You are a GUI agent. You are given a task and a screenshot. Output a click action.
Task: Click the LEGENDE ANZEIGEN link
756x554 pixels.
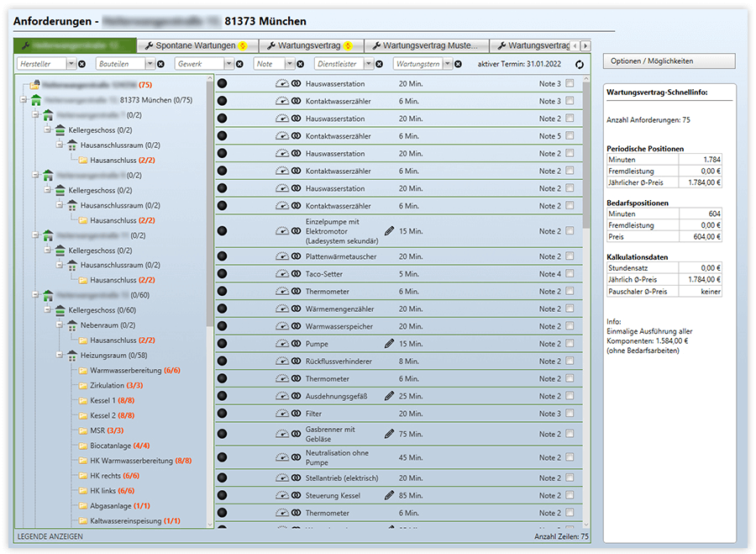tap(50, 536)
